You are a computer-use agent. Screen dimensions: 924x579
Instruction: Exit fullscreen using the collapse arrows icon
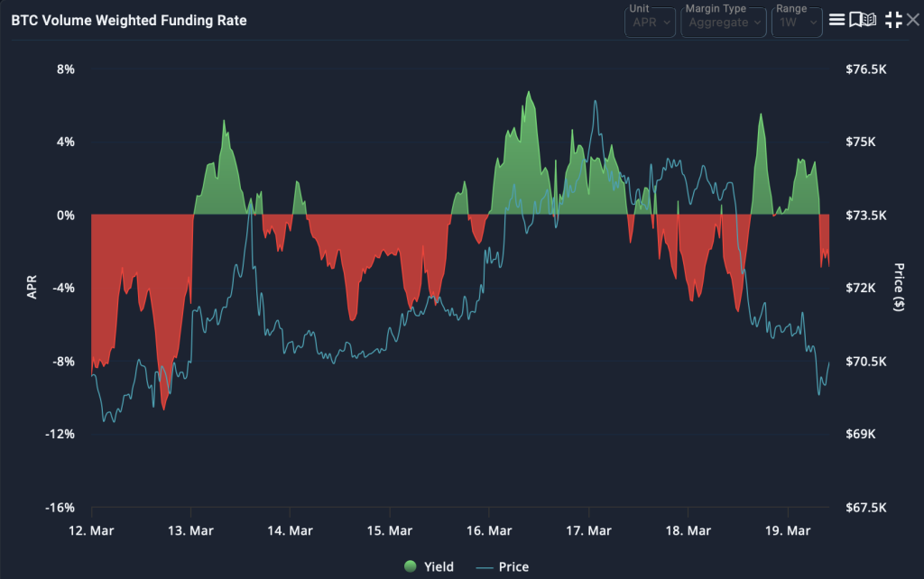(x=893, y=20)
